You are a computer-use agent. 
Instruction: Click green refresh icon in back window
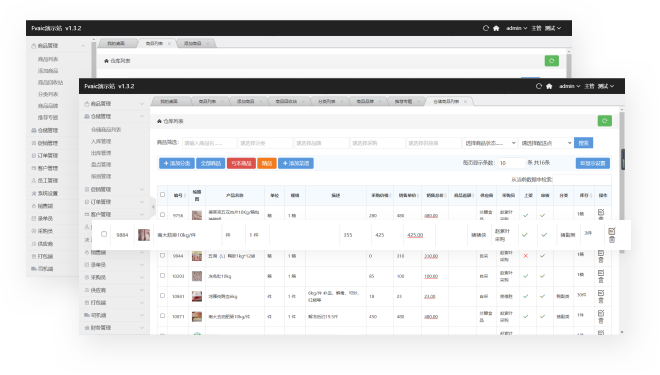coord(551,61)
